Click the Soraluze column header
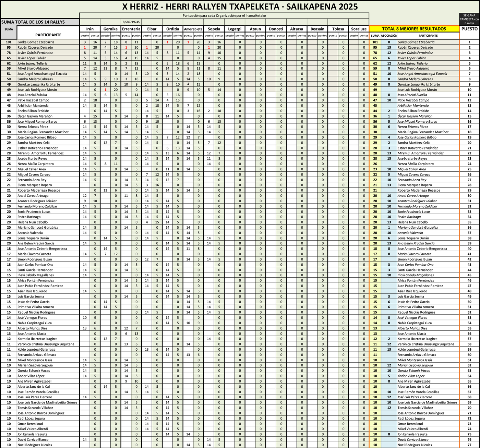 tap(359, 29)
